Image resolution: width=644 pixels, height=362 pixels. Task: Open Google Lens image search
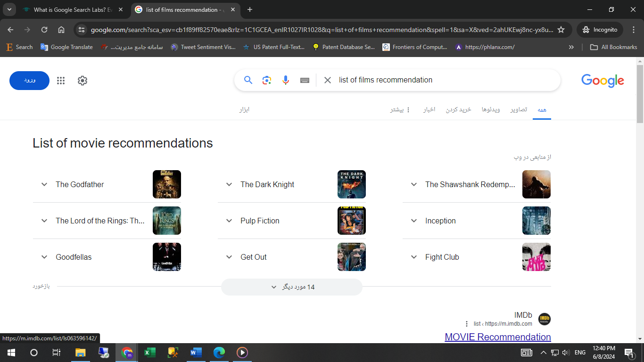tap(267, 80)
